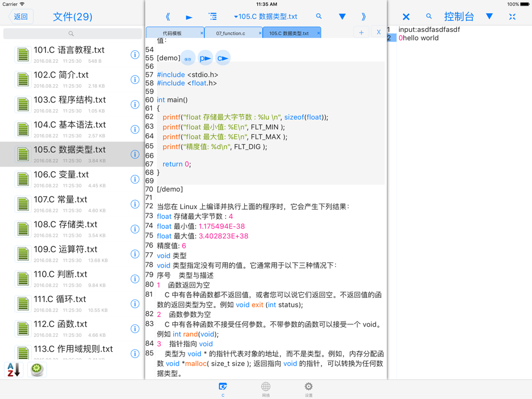Screen dimensions: 532x399
Task: Open file 109.C 运算符.txt
Action: (72, 254)
